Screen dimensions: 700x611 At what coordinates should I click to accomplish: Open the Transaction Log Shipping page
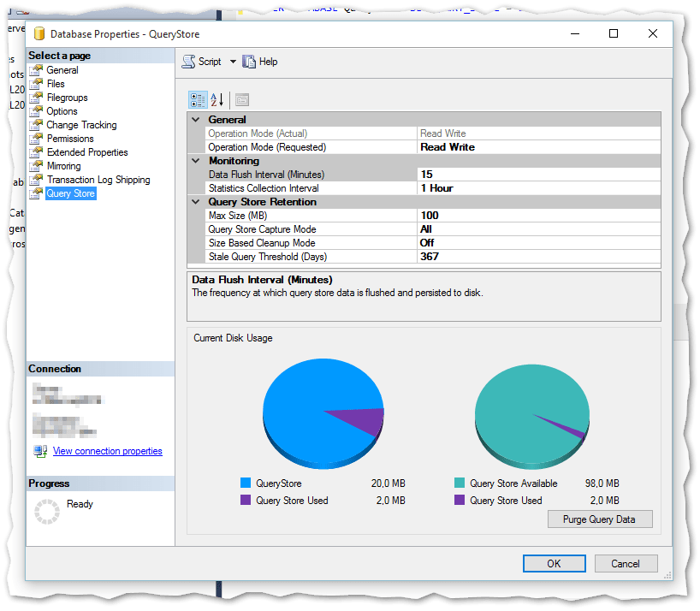click(98, 180)
